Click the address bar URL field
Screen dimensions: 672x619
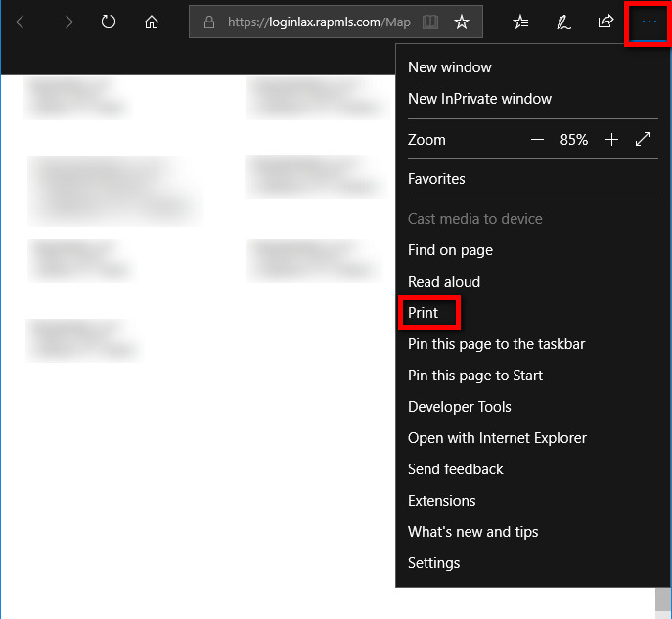tap(318, 22)
